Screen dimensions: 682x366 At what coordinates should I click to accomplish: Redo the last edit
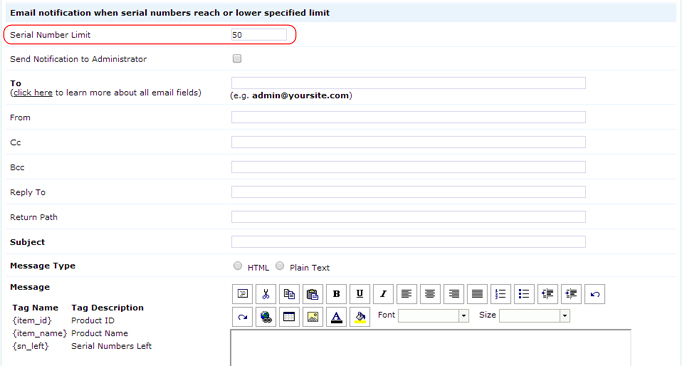(x=243, y=317)
